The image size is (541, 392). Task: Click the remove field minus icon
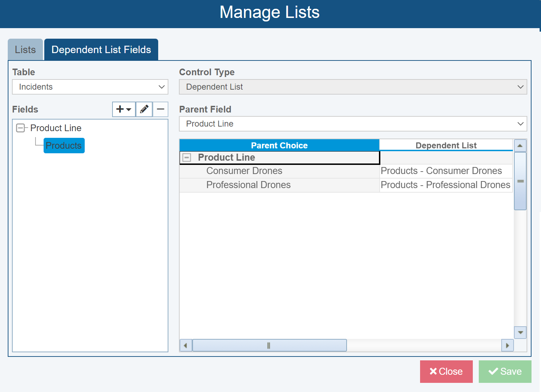pos(160,109)
